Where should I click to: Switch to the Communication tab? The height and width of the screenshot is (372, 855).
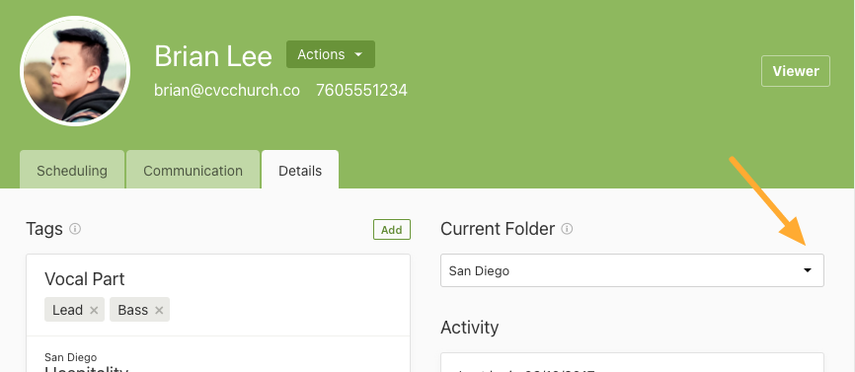(x=193, y=170)
